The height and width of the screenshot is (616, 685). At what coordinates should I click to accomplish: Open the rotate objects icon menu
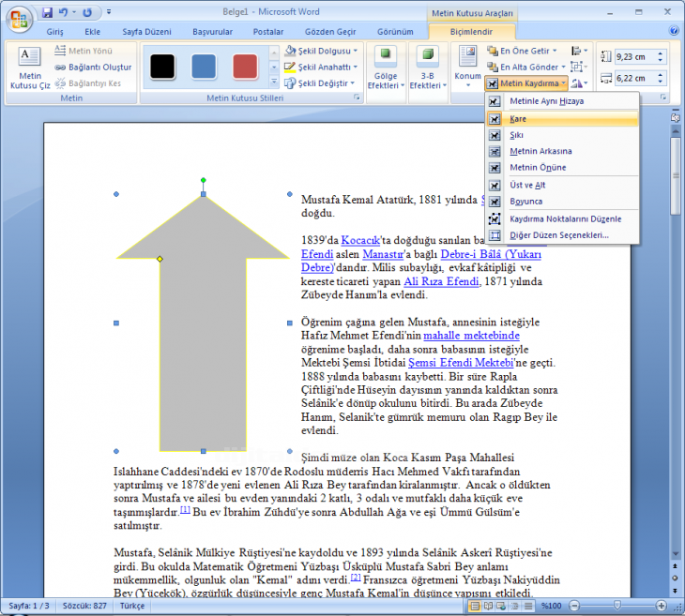coord(579,83)
